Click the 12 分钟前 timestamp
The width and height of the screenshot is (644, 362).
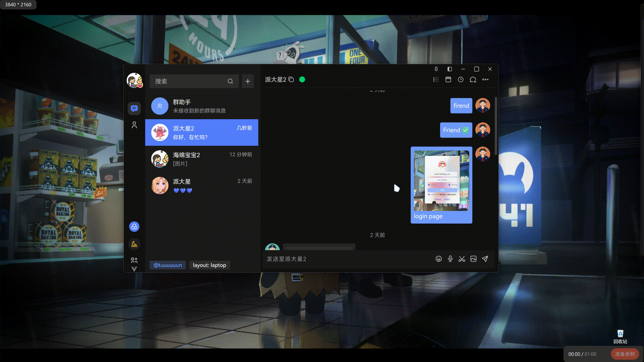point(240,154)
